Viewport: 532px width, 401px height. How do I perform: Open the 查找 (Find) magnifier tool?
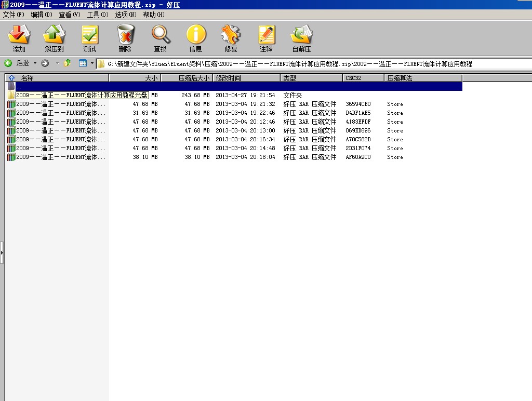161,39
